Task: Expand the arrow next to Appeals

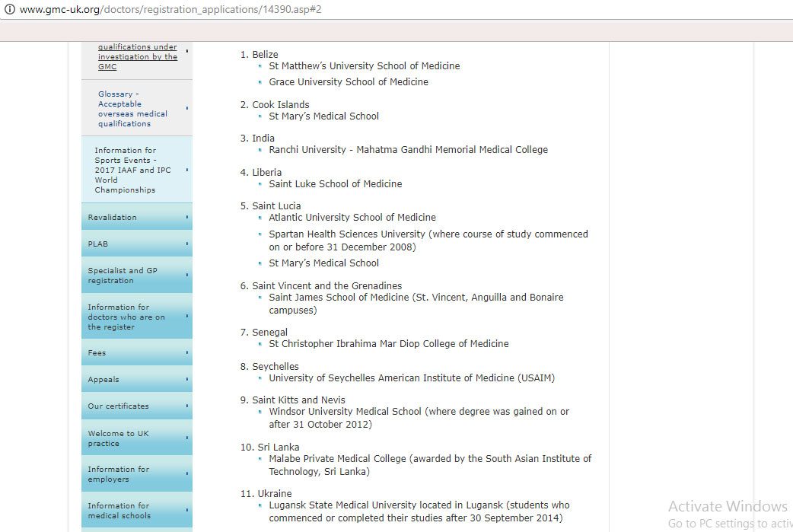Action: 186,379
